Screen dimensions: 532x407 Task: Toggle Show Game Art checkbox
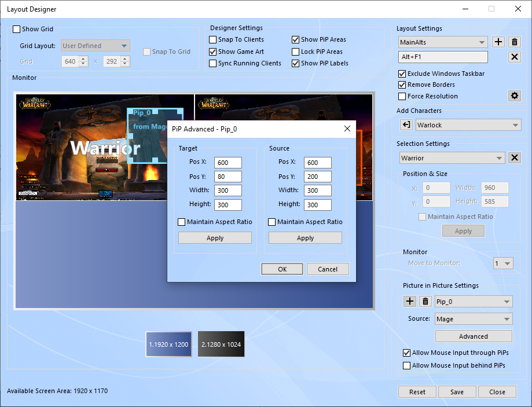click(213, 52)
